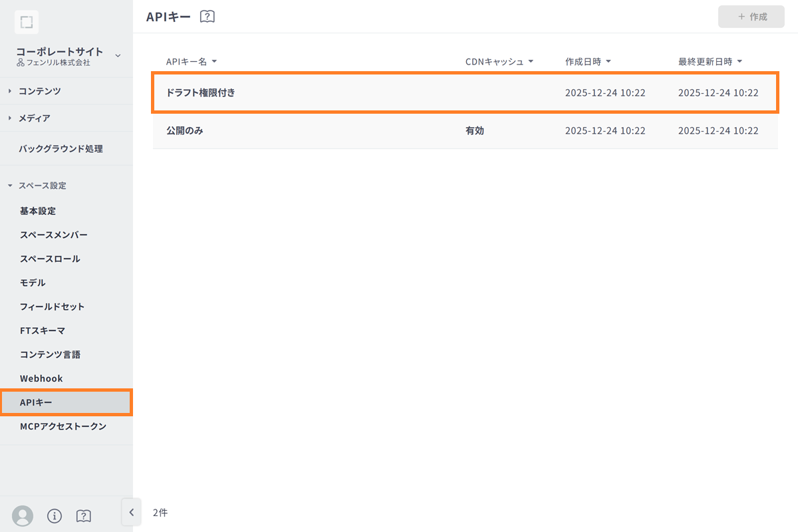
Task: Open the ドラフト権限付き API key row
Action: (x=201, y=93)
